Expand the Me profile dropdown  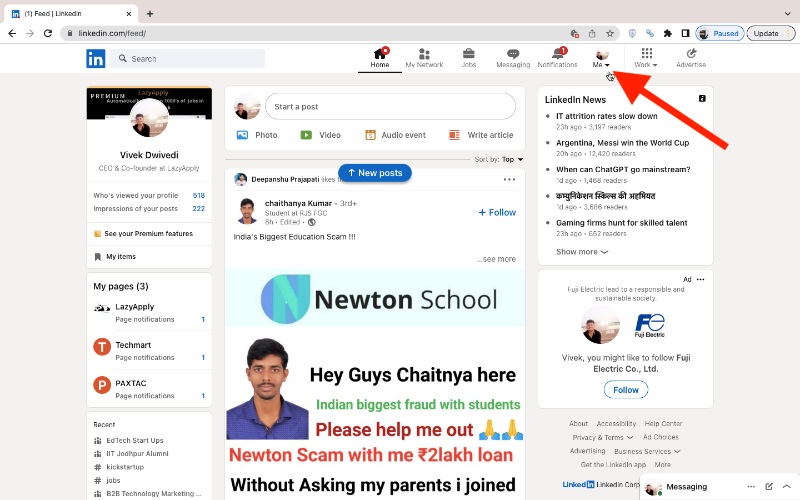pos(601,58)
